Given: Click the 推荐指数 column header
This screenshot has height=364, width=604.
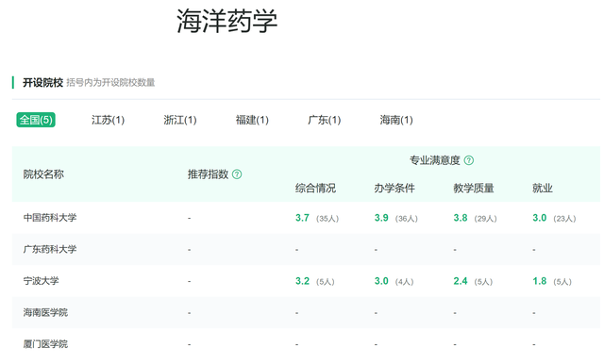Looking at the screenshot, I should [x=208, y=174].
